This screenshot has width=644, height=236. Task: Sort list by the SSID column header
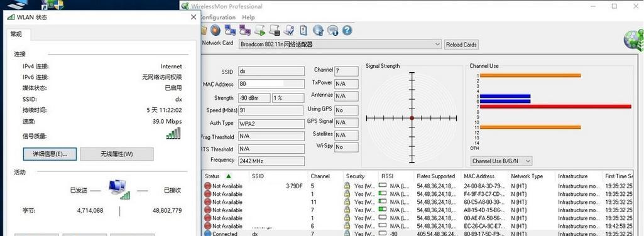click(x=278, y=176)
